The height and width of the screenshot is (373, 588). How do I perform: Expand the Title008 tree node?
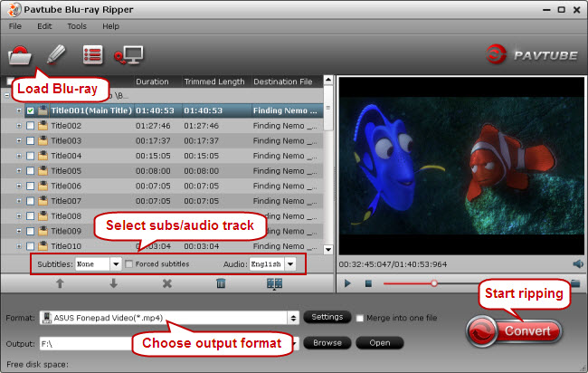point(19,216)
